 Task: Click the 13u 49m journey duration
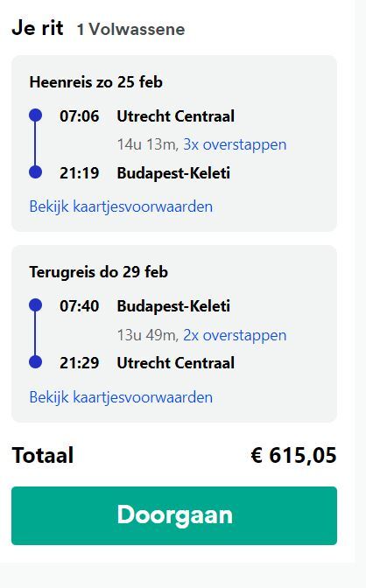[148, 335]
